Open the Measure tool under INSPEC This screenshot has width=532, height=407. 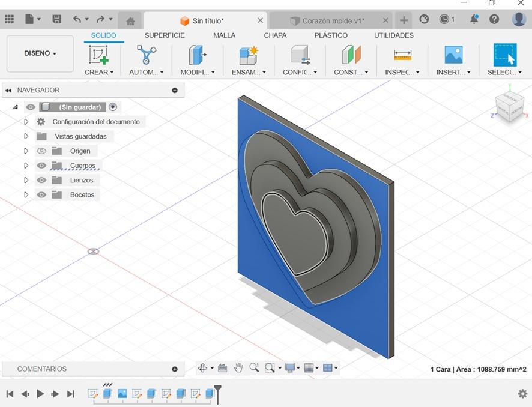[402, 55]
